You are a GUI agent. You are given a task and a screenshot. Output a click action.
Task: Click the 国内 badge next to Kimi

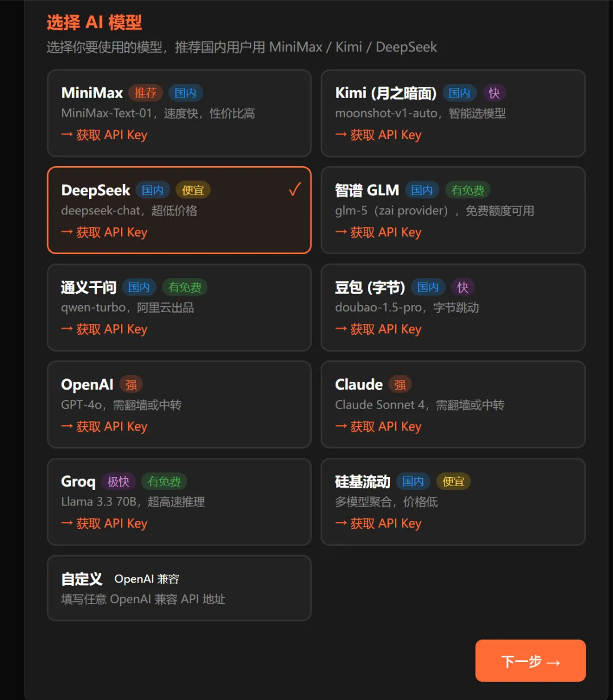coord(459,92)
